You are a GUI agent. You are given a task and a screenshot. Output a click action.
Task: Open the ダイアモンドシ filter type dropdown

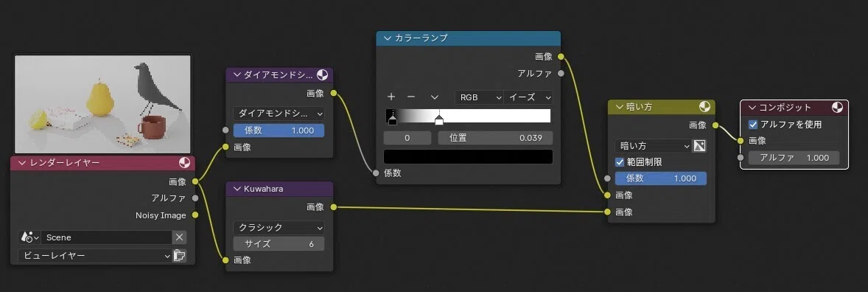tap(279, 114)
